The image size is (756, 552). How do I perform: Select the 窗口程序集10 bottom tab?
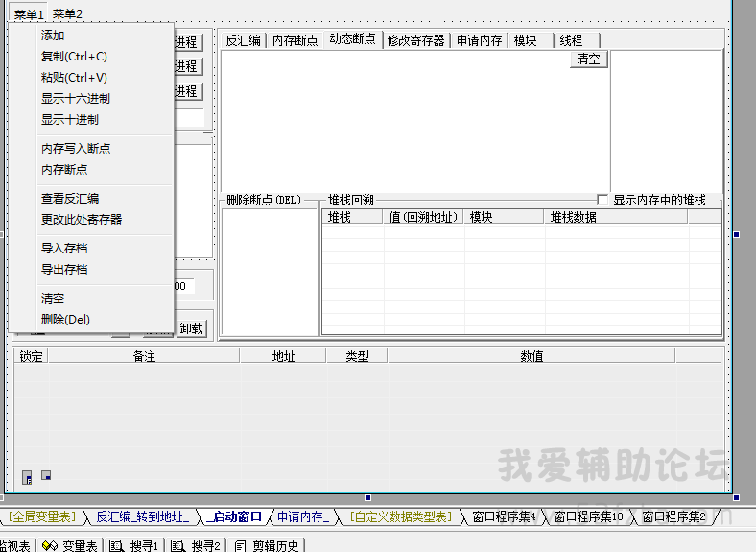point(588,517)
